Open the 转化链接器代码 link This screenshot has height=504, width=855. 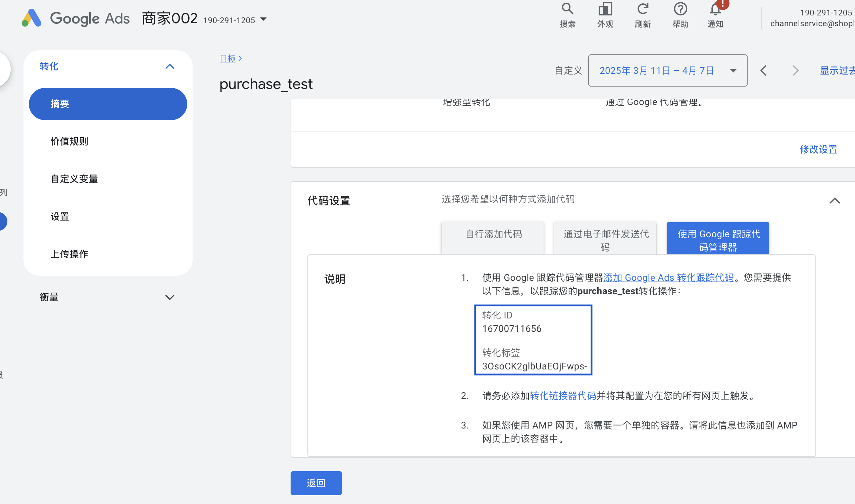563,396
